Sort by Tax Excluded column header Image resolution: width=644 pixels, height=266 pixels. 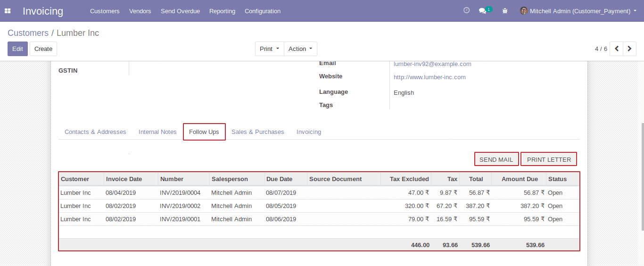[406, 179]
